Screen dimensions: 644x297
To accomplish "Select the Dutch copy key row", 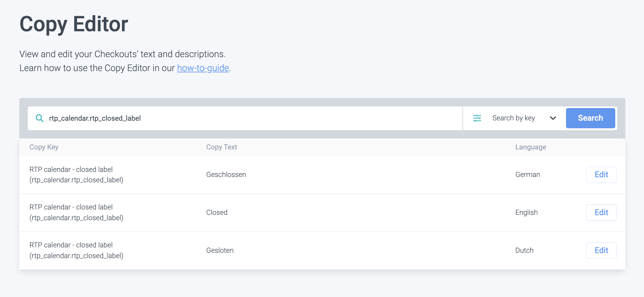I will (x=76, y=251).
